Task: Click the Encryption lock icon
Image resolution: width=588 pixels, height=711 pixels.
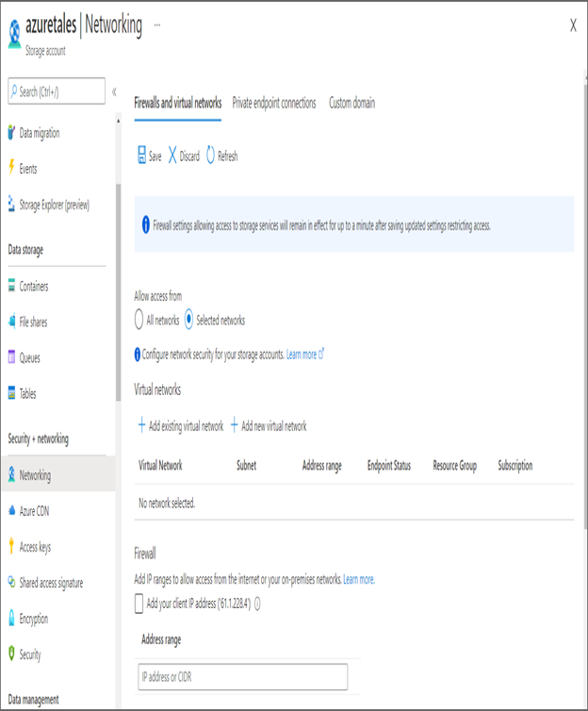Action: [11, 618]
